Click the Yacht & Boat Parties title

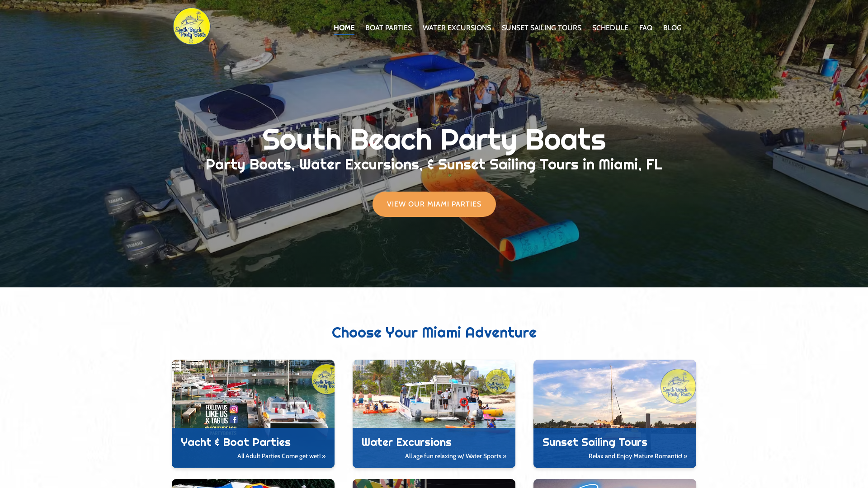pos(236,442)
